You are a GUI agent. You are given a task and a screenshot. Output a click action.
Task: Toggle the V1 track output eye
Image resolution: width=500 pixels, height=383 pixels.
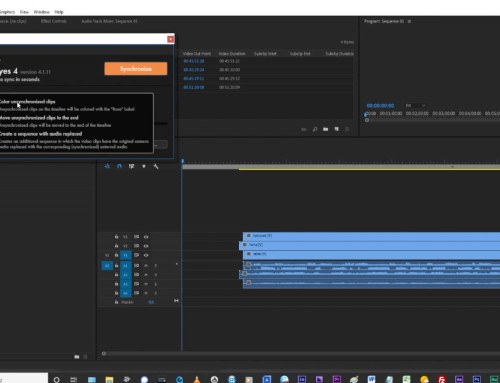click(x=146, y=255)
